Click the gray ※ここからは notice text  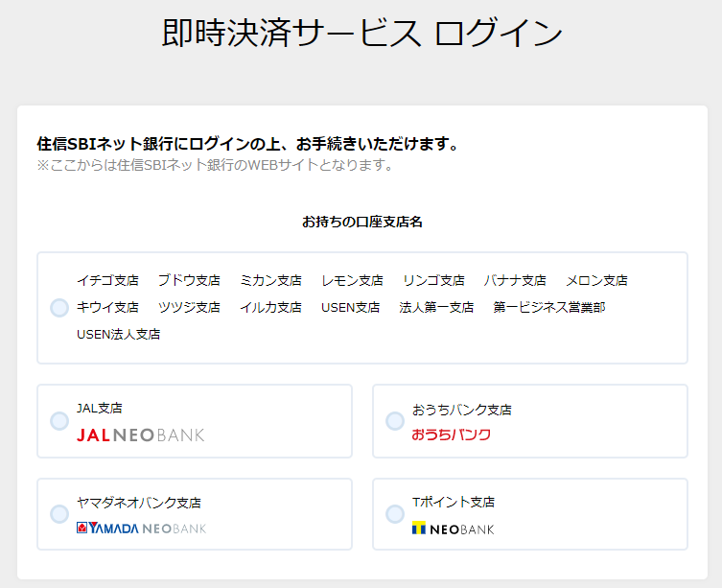pyautogui.click(x=215, y=165)
